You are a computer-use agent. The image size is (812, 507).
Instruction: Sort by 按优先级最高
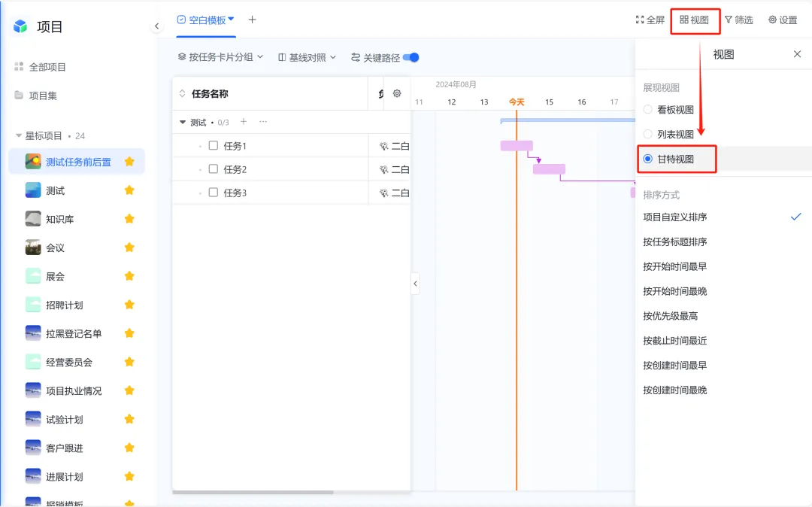[x=670, y=316]
